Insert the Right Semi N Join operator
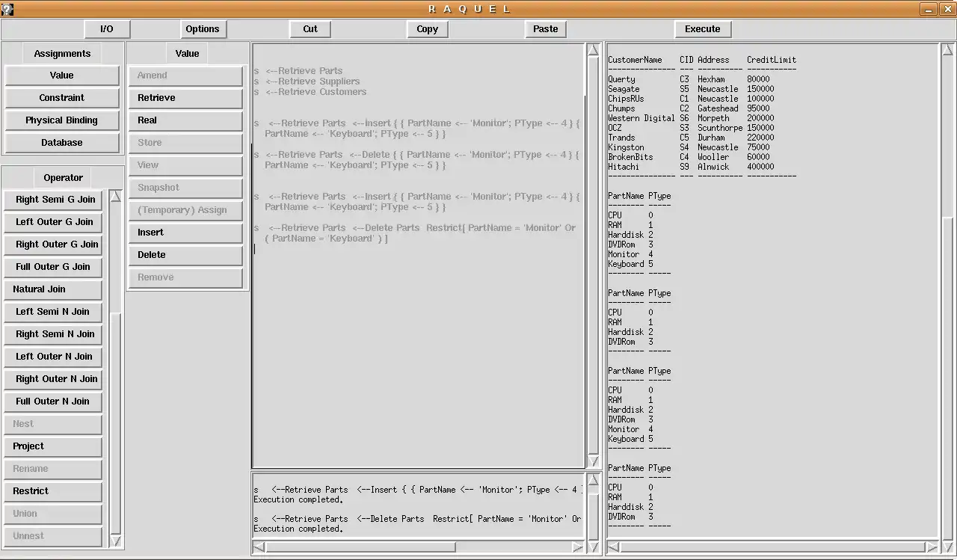Screen dimensions: 957x560 [x=54, y=334]
